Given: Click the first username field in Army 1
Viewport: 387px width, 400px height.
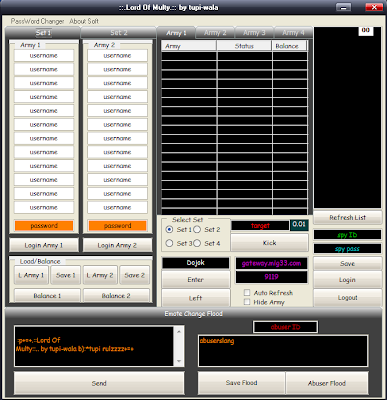Looking at the screenshot, I should [44, 56].
